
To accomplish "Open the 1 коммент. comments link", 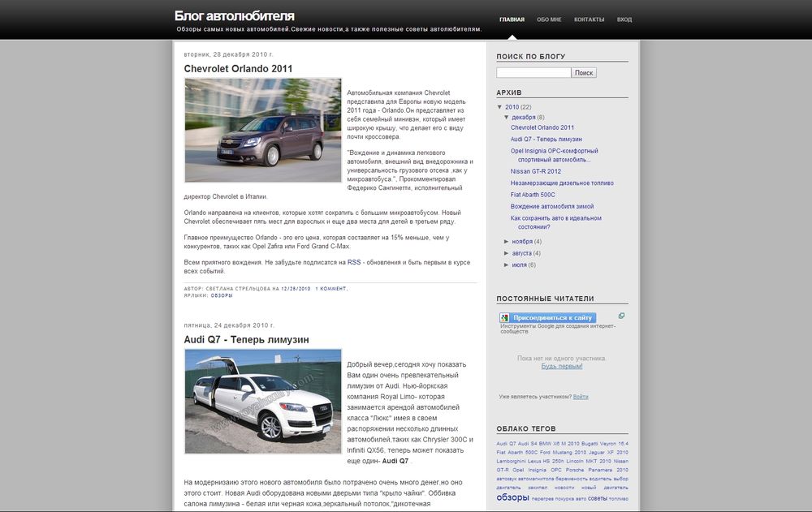I will coord(331,289).
